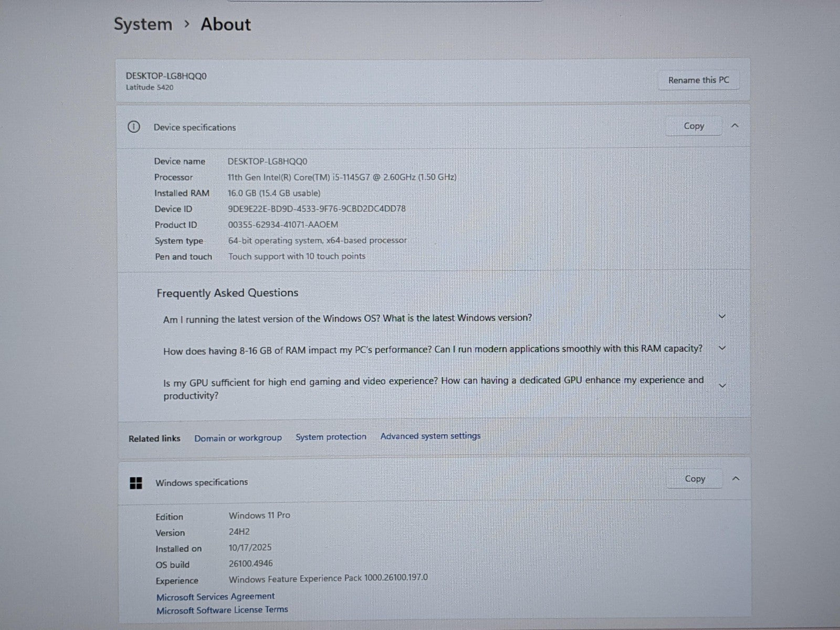Click the Latitude 5420 model label
Viewport: 840px width, 630px height.
[150, 88]
